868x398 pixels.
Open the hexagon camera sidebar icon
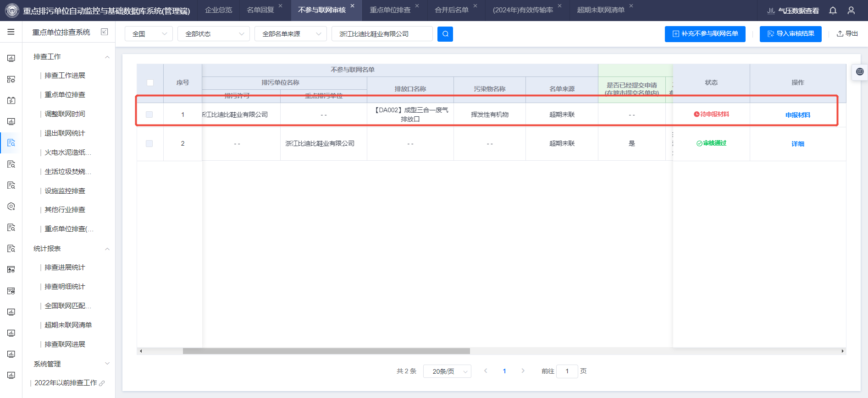pos(11,206)
